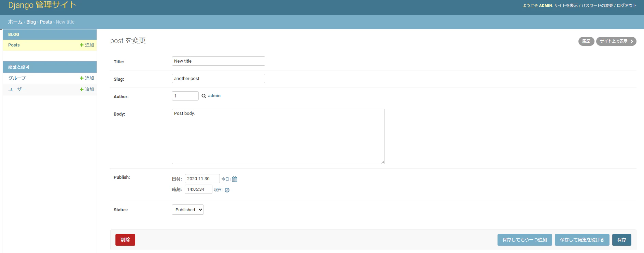Click サイト上で表示 button

[x=616, y=41]
